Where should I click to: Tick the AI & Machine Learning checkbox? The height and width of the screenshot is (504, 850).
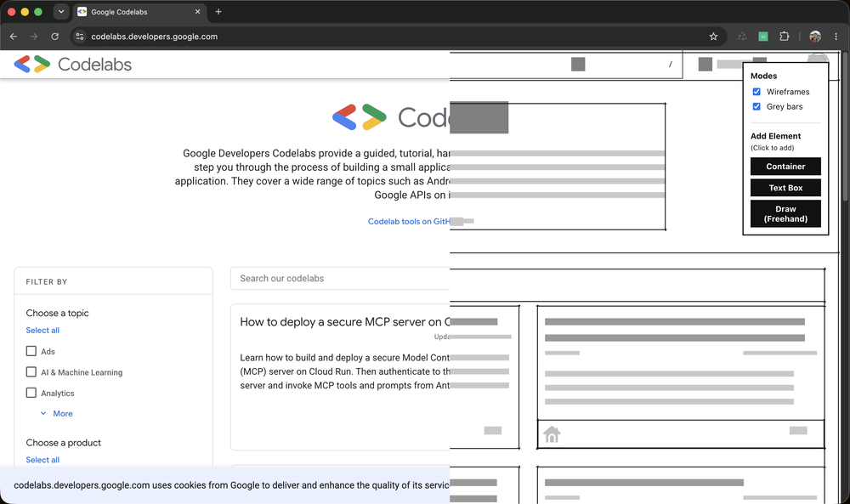(x=31, y=371)
